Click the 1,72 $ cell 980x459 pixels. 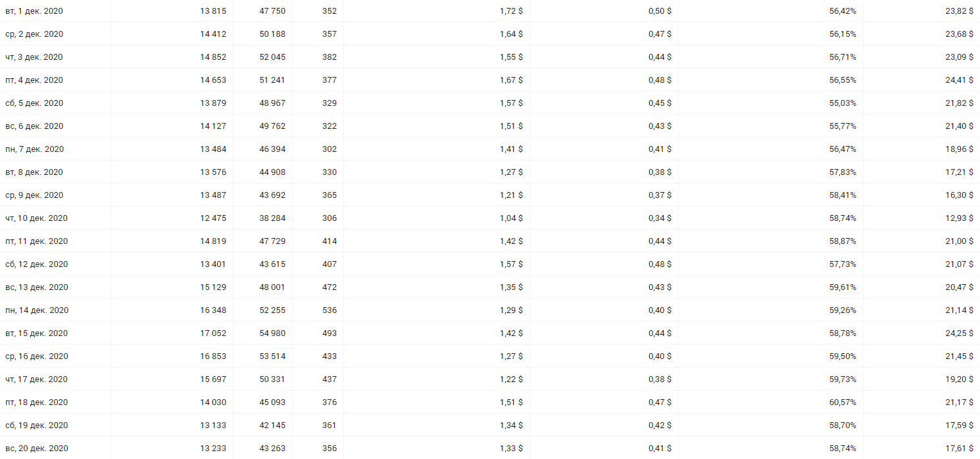[x=511, y=11]
